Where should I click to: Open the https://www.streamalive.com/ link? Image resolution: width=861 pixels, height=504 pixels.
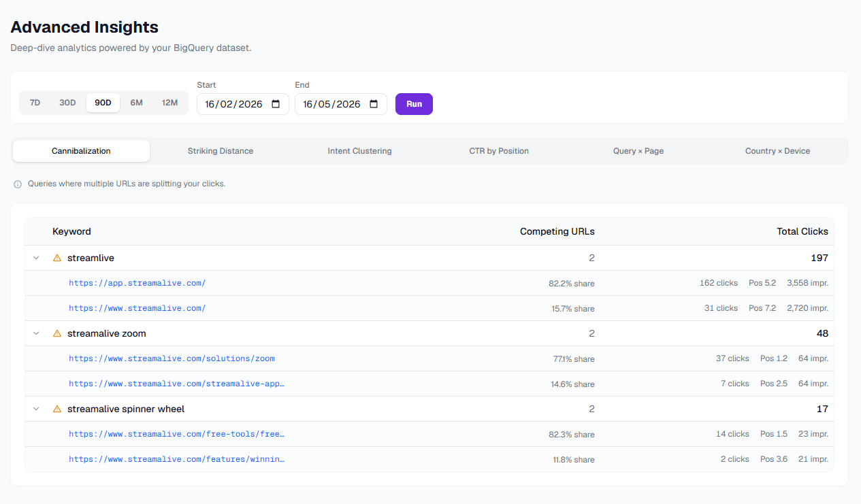point(137,308)
